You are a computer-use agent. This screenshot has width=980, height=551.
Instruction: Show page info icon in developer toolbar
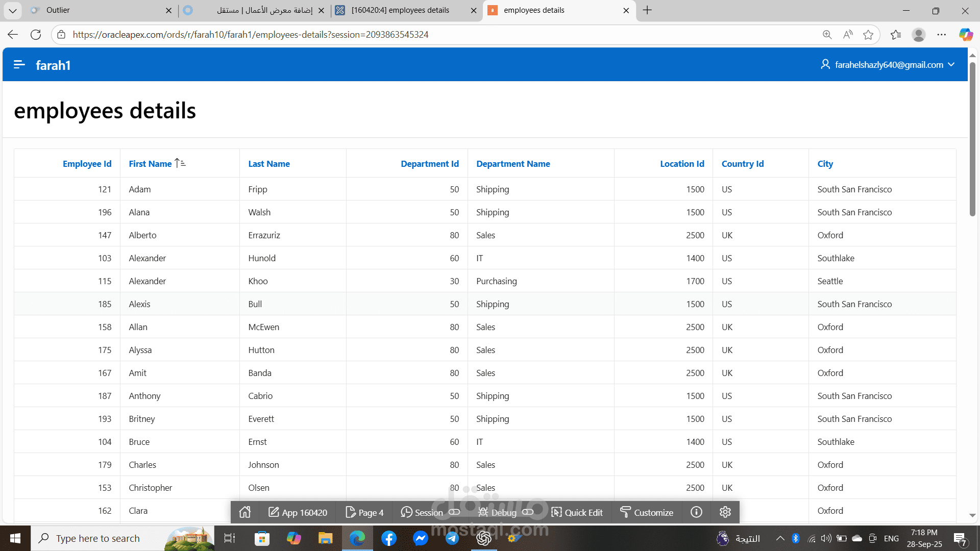pos(696,512)
